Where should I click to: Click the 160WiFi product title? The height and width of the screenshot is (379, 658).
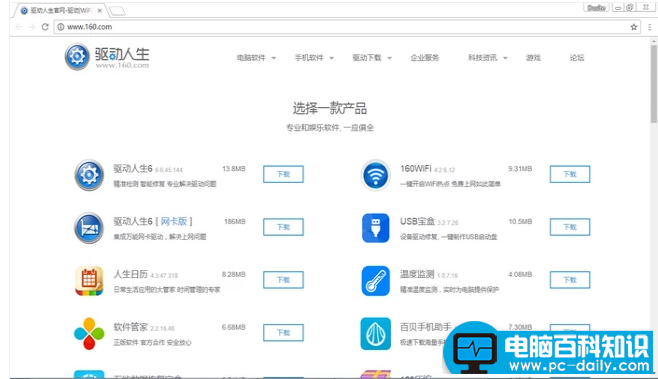click(415, 169)
